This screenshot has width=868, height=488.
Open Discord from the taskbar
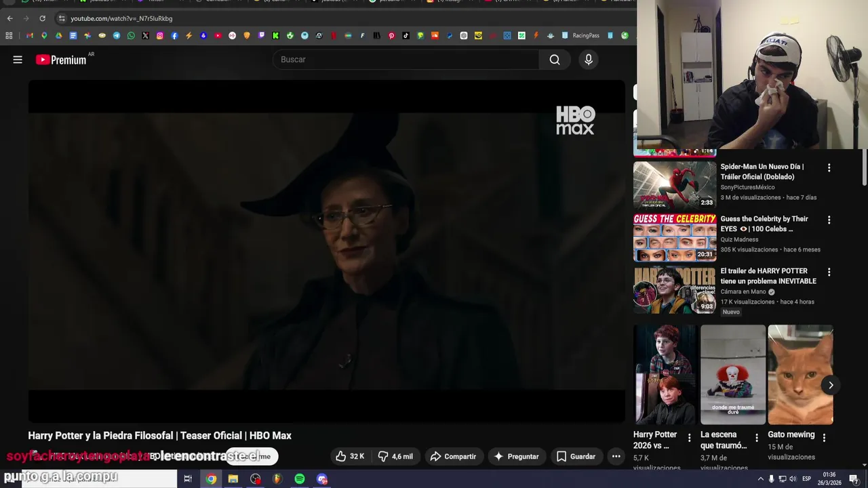[322, 479]
